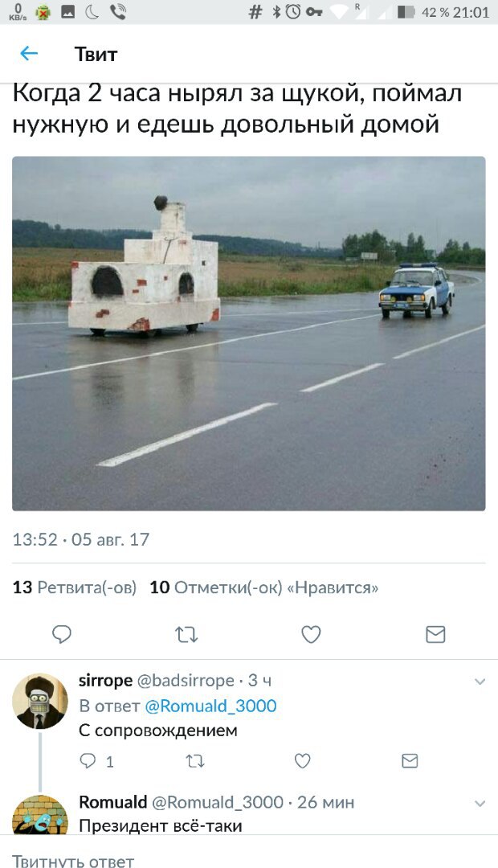Like the main tweet with heart icon
The height and width of the screenshot is (868, 498).
[x=311, y=634]
